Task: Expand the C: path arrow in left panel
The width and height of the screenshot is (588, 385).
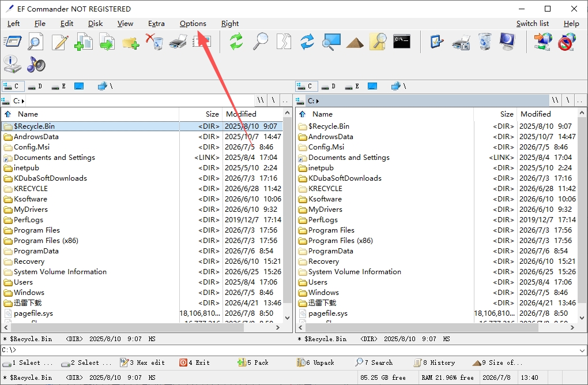Action: (x=23, y=101)
